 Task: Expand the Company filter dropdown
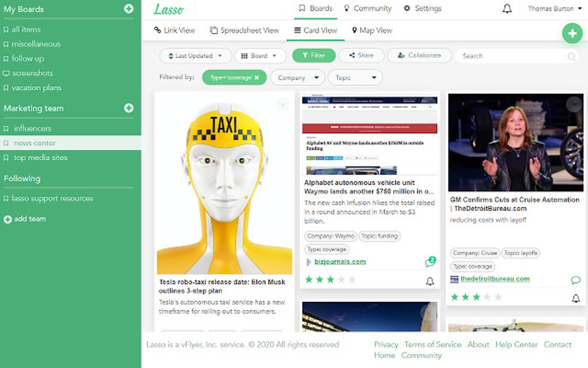pyautogui.click(x=297, y=77)
